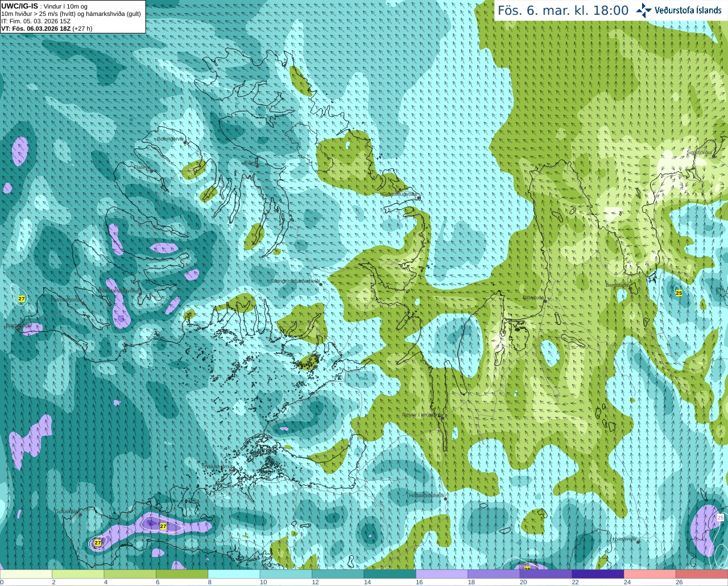Click the Steingrímsfjarðarheiði station dot
Image resolution: width=728 pixels, height=586 pixels.
(x=320, y=284)
